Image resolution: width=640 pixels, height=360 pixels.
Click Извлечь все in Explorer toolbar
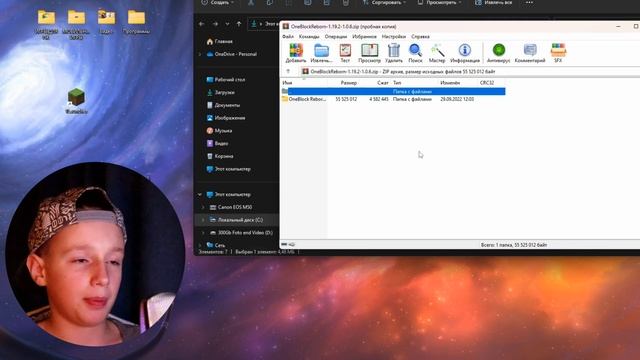493,2
